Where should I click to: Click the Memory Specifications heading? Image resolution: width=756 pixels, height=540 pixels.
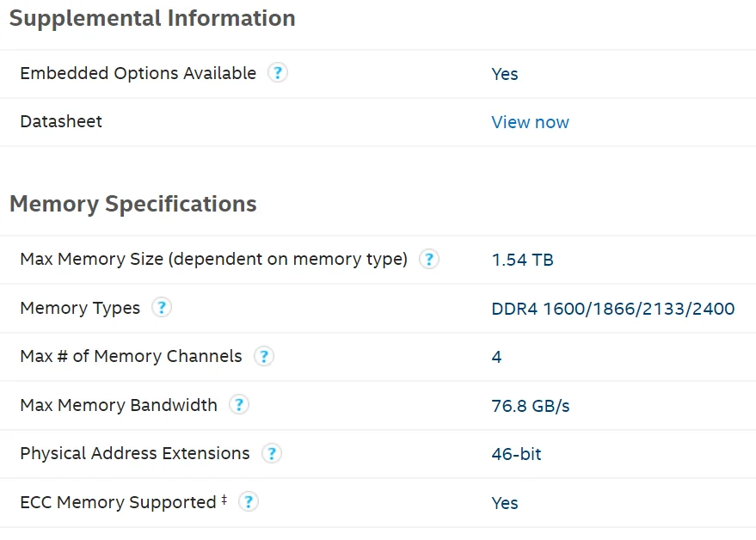pos(133,204)
